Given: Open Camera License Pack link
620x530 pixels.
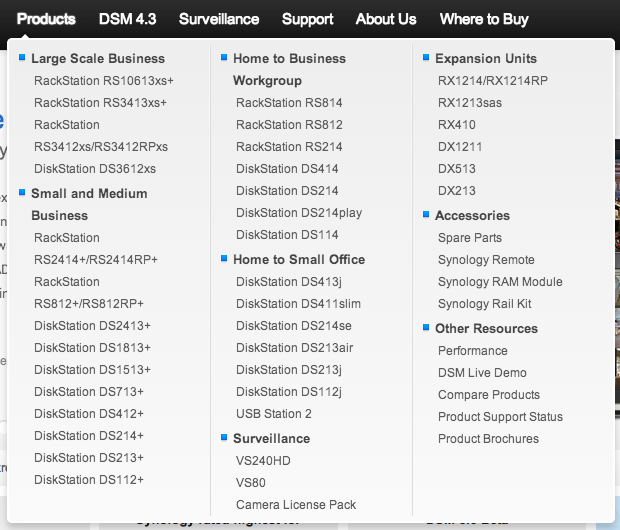Looking at the screenshot, I should coord(296,505).
